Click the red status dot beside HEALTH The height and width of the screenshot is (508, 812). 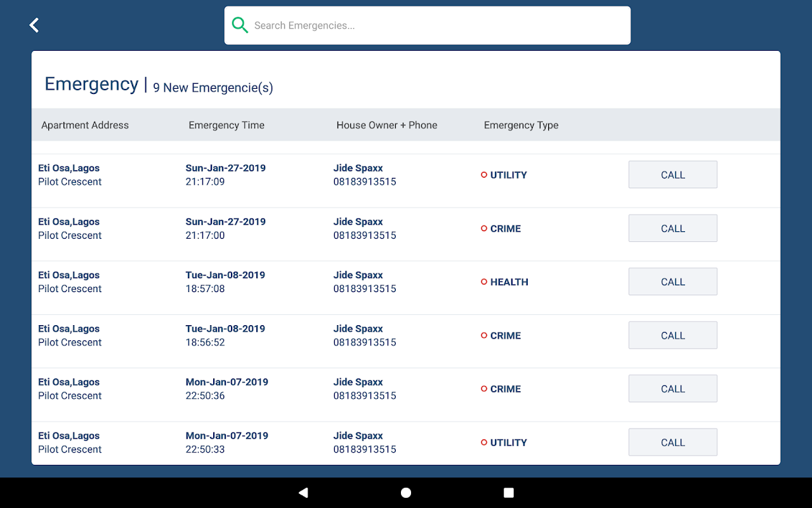[484, 282]
